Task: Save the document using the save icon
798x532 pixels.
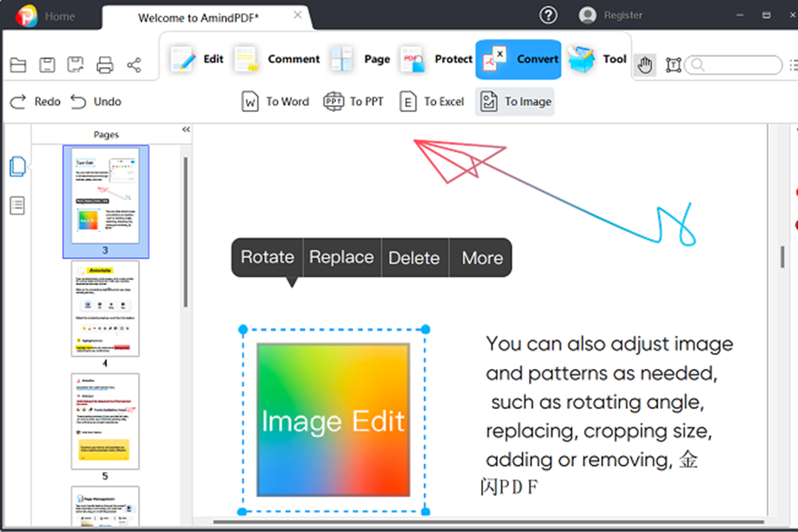Action: (x=47, y=65)
